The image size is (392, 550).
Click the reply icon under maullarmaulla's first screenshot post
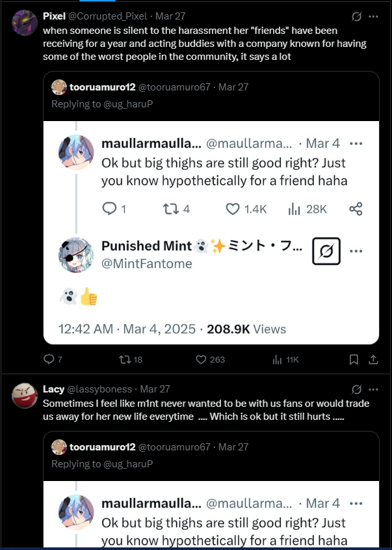(x=109, y=209)
